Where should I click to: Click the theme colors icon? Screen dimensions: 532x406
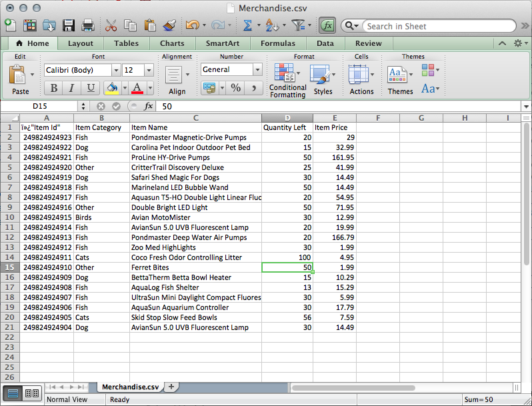click(x=428, y=70)
